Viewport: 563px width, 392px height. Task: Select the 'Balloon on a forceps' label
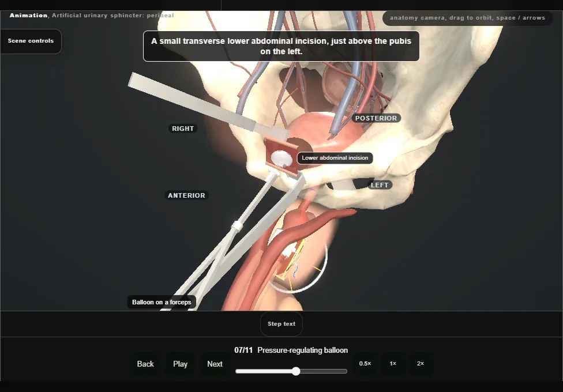tap(162, 302)
